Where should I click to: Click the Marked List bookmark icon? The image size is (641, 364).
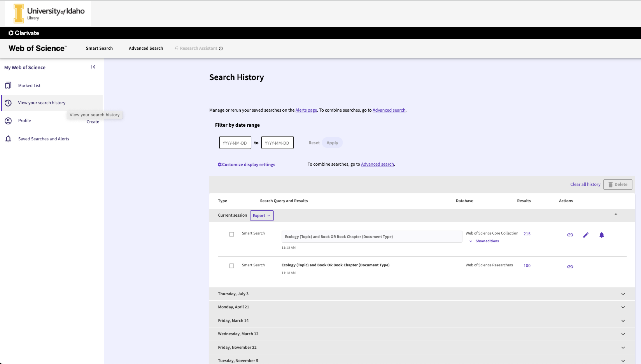pyautogui.click(x=8, y=86)
